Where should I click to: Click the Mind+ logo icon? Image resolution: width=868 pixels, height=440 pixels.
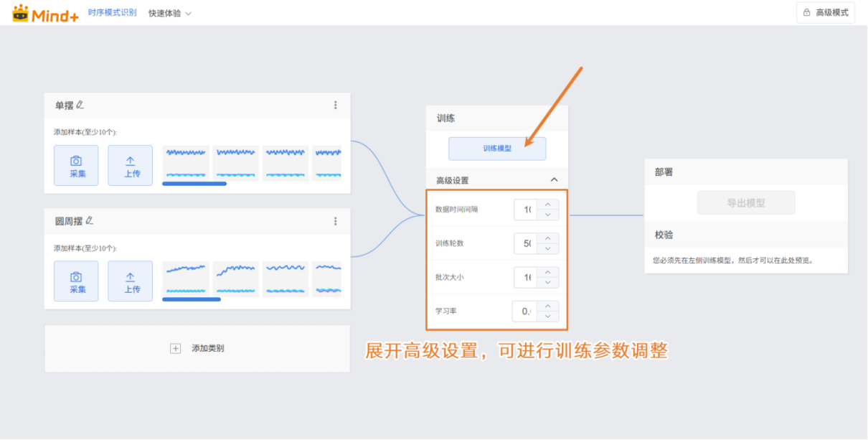click(20, 13)
